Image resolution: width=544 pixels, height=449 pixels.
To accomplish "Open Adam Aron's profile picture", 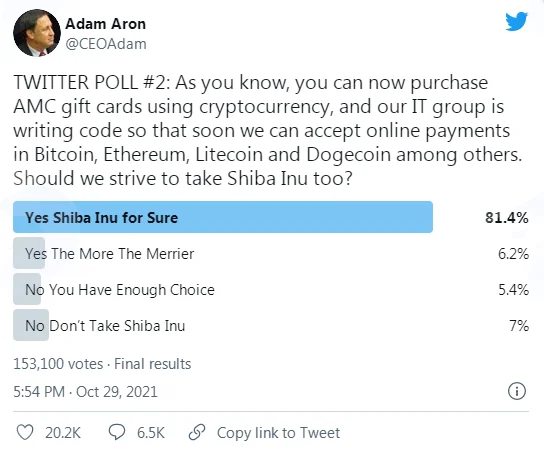I will click(x=37, y=33).
